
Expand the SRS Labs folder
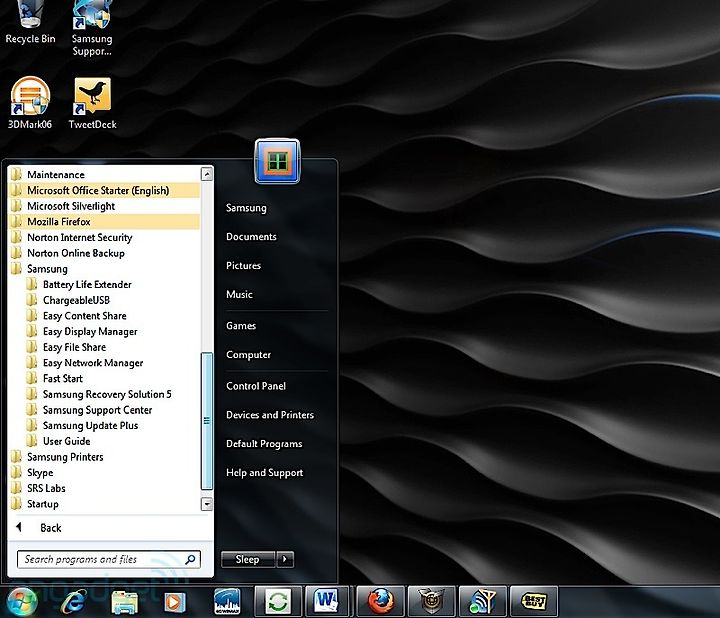click(104, 488)
